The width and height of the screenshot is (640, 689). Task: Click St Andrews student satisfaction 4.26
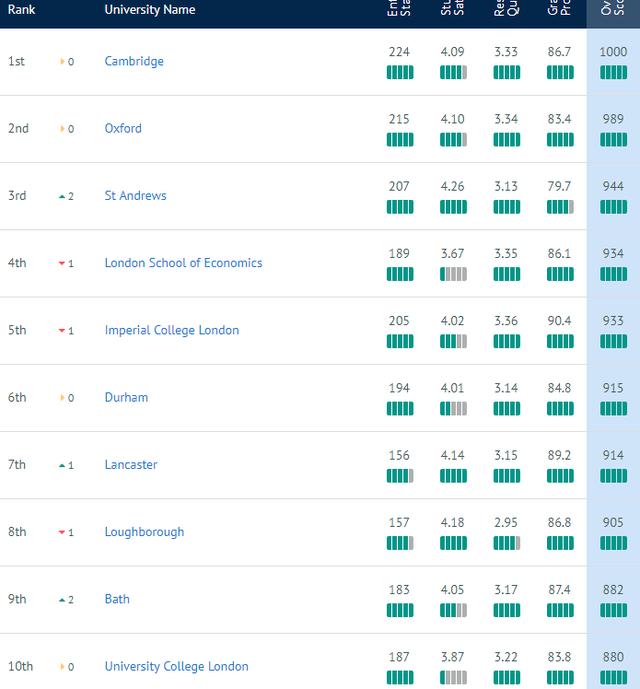pyautogui.click(x=452, y=186)
